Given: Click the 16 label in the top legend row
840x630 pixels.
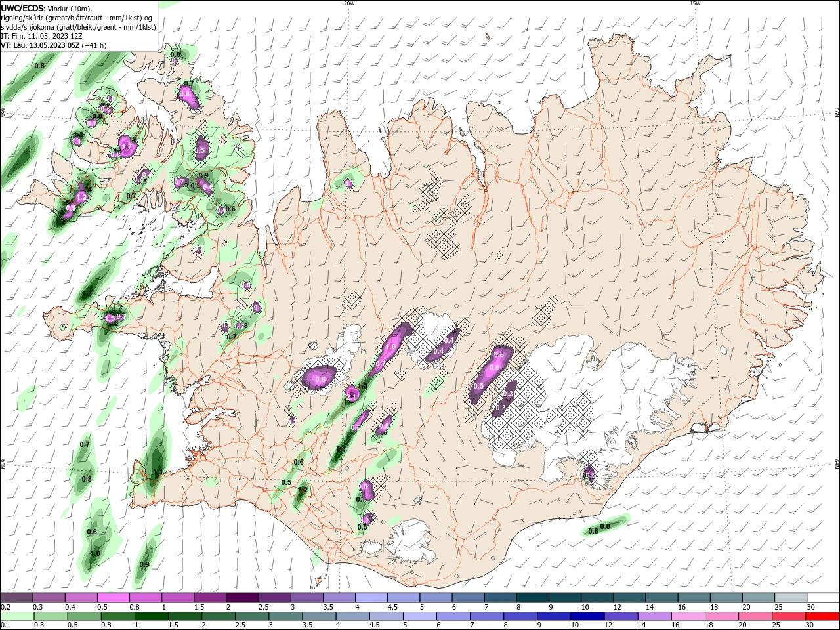Looking at the screenshot, I should click(x=682, y=607).
